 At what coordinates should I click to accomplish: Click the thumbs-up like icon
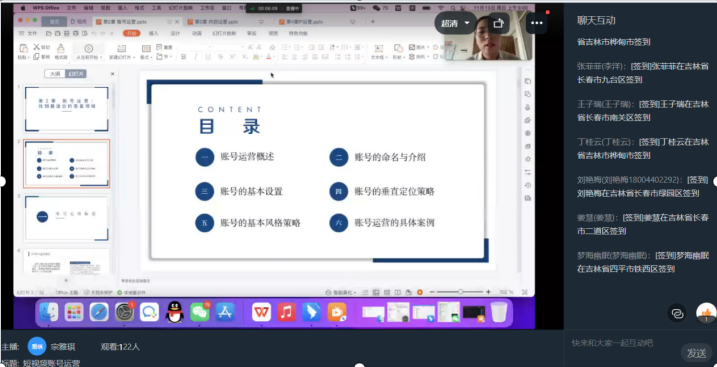(706, 314)
